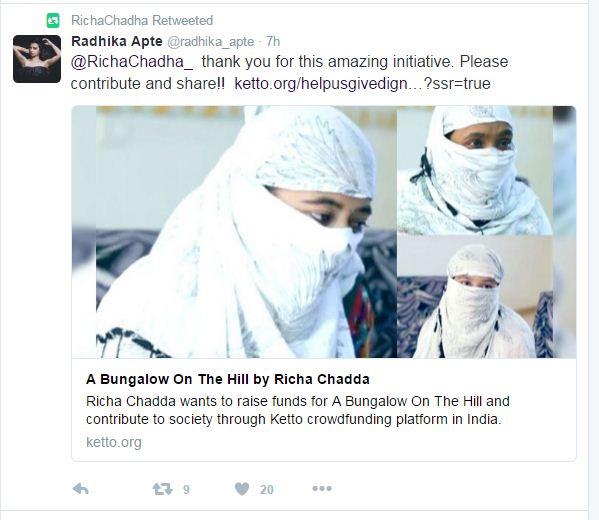Click the RichaChadha Retweeted label

(x=142, y=20)
